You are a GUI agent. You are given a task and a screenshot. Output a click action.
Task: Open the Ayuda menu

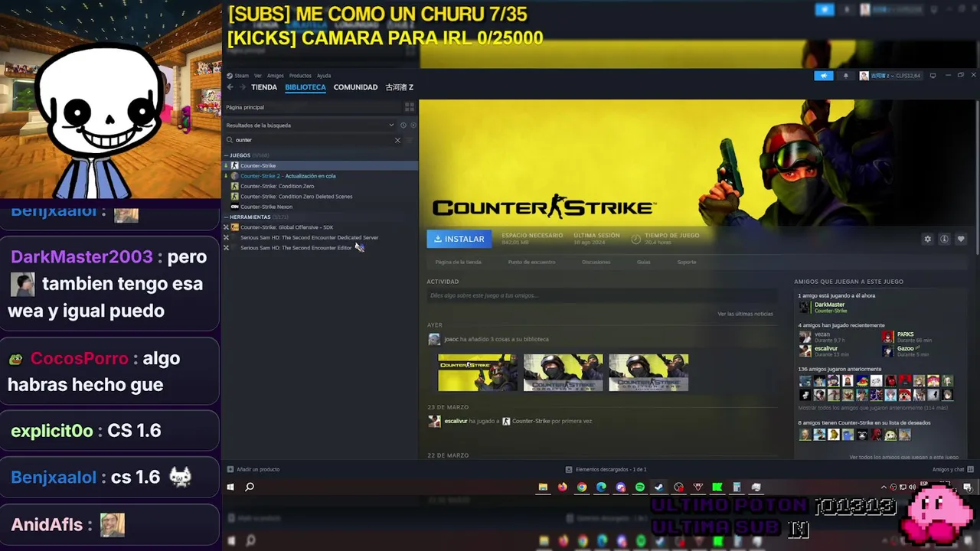(x=324, y=76)
